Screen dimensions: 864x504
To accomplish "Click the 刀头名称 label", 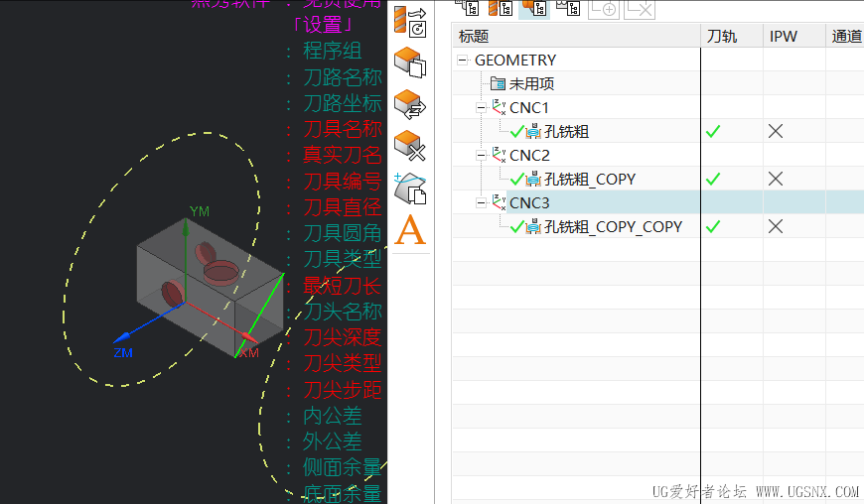I will pos(343,312).
